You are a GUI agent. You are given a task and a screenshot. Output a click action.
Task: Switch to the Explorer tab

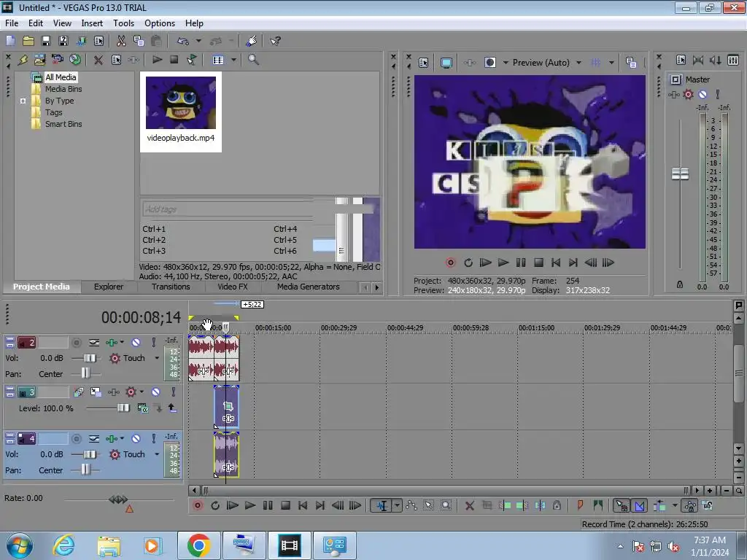tap(109, 287)
